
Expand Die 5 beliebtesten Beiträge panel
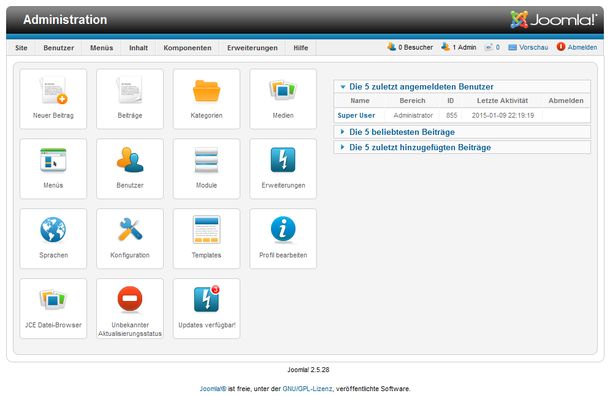(462, 132)
